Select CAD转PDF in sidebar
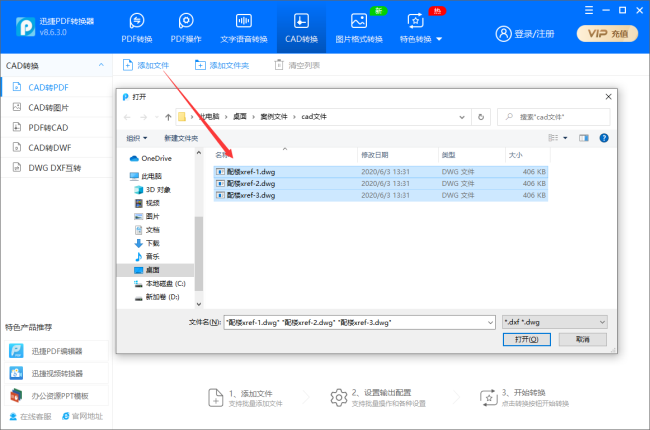The height and width of the screenshot is (430, 650). (56, 87)
